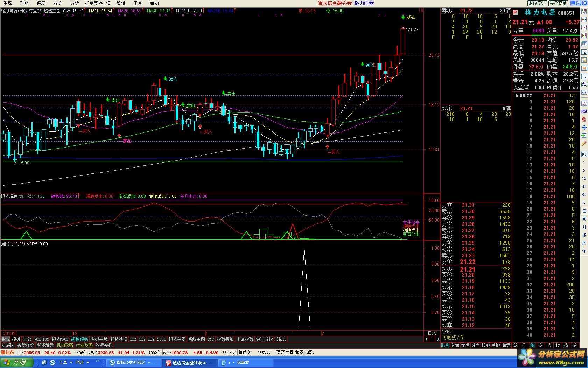
Task: Switch to the VOL-TDX indicator tab
Action: pyautogui.click(x=41, y=339)
